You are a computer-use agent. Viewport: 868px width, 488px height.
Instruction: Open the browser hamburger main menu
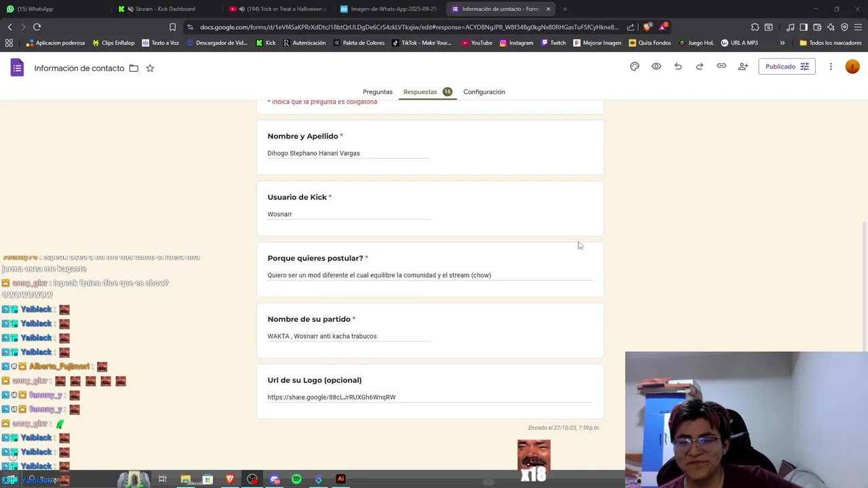pos(858,27)
